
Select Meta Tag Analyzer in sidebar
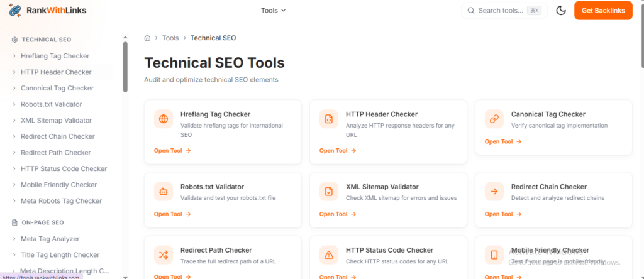click(50, 239)
